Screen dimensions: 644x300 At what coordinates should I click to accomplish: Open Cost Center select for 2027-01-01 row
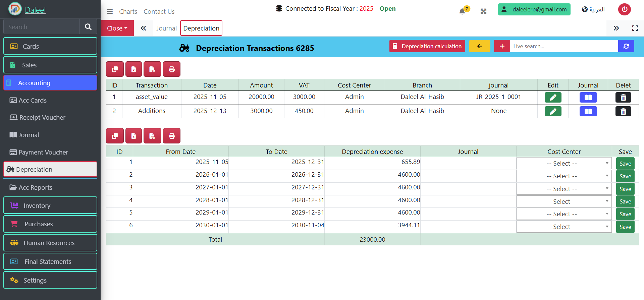564,189
